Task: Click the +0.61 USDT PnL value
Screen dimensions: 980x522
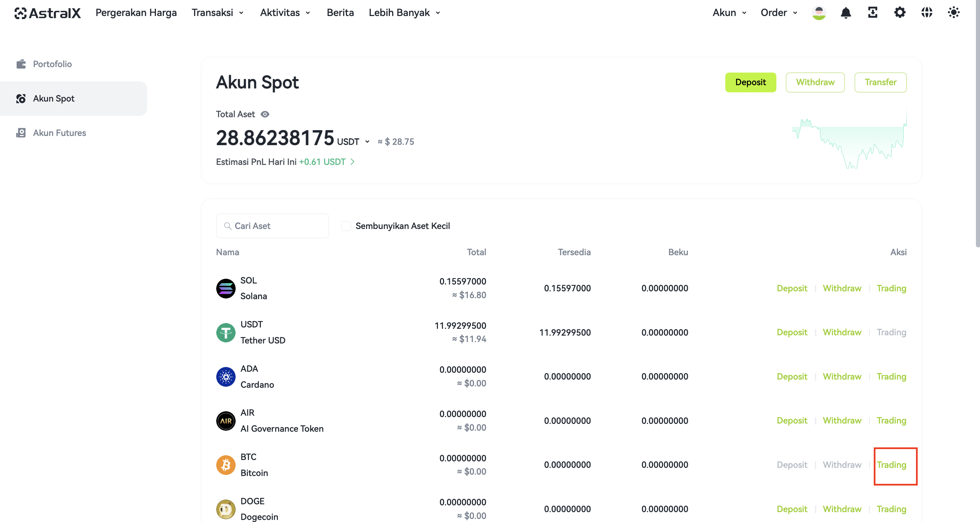Action: click(x=322, y=162)
